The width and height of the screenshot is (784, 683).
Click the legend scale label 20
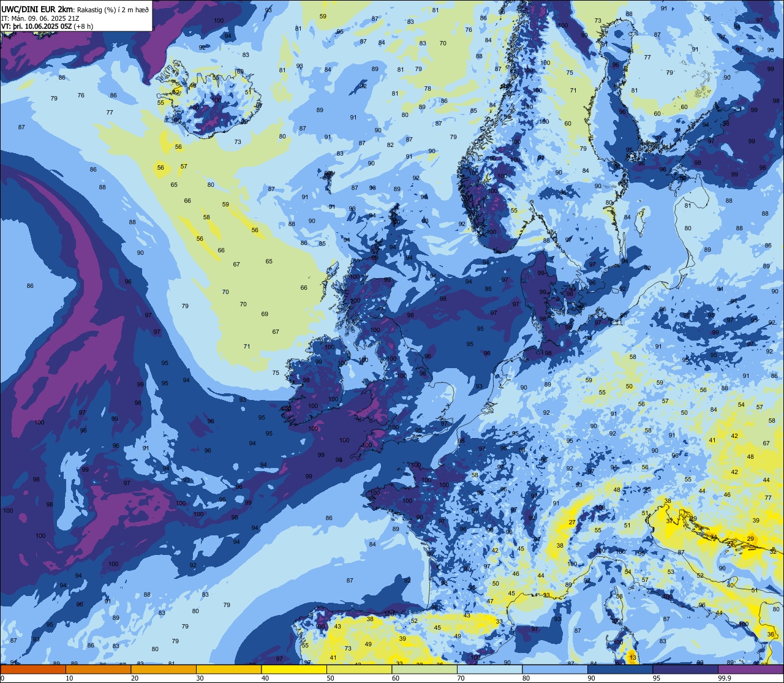[135, 678]
